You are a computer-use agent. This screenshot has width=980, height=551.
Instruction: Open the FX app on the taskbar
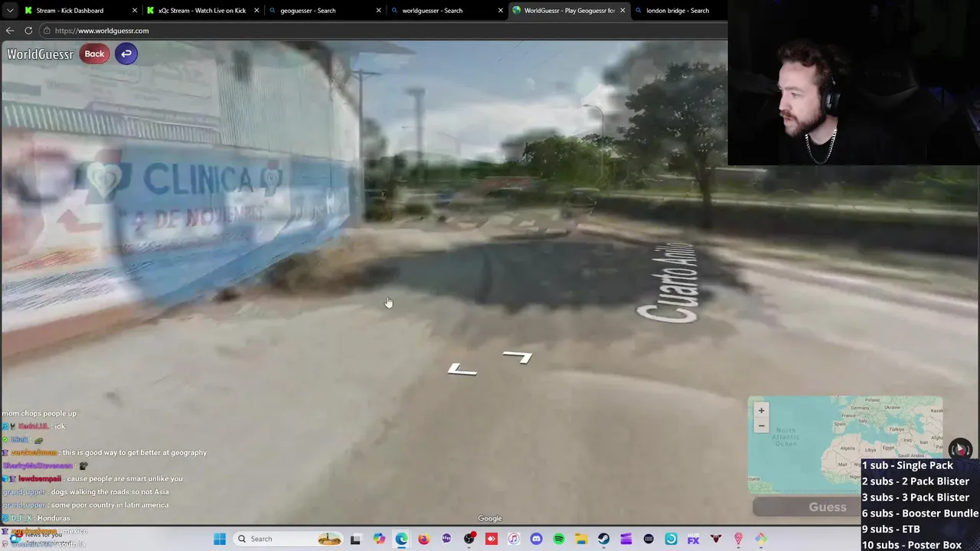693,540
